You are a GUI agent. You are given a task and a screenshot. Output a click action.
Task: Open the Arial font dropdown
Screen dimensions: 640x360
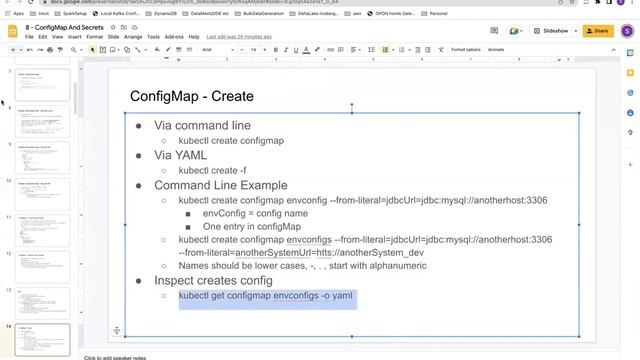click(x=218, y=50)
